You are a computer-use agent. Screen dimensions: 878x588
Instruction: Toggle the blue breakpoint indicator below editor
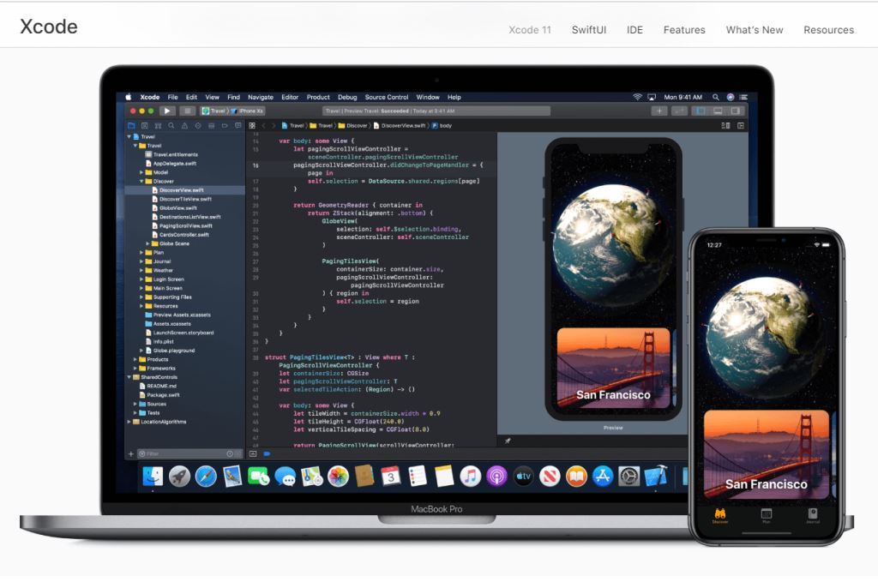coord(267,453)
